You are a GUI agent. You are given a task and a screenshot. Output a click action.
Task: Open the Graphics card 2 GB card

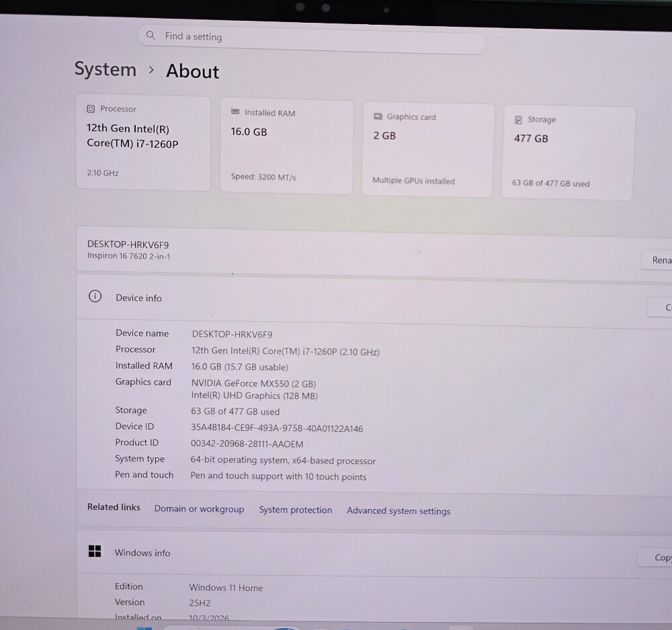[x=428, y=150]
